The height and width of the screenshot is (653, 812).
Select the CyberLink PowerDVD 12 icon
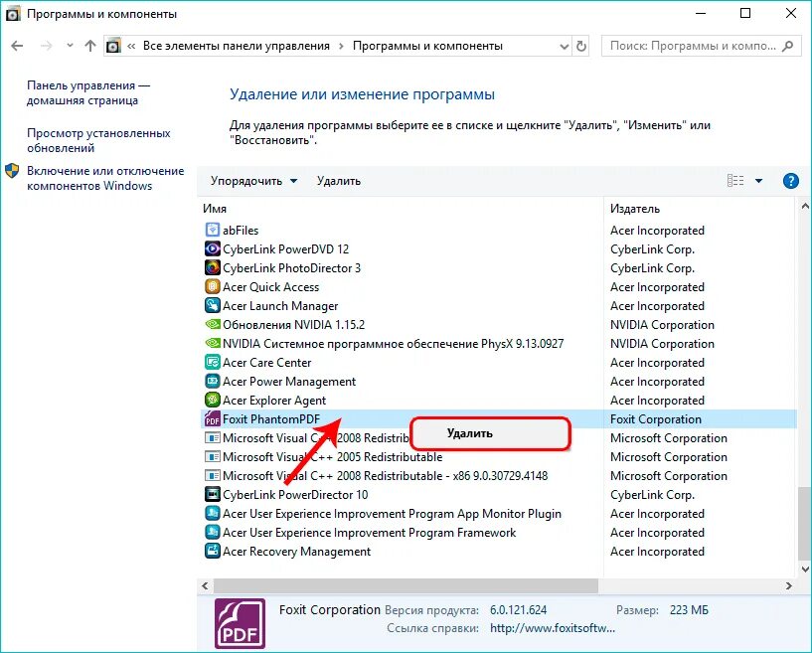point(213,249)
